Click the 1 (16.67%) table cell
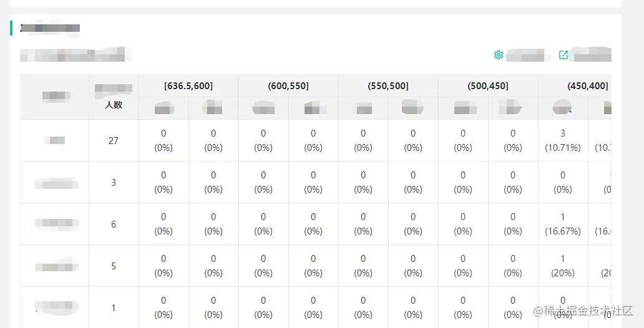Viewport: 644px width, 328px height. pos(563,224)
